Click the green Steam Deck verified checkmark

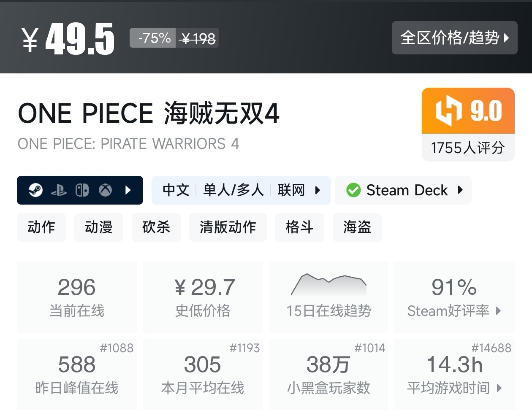[x=353, y=190]
